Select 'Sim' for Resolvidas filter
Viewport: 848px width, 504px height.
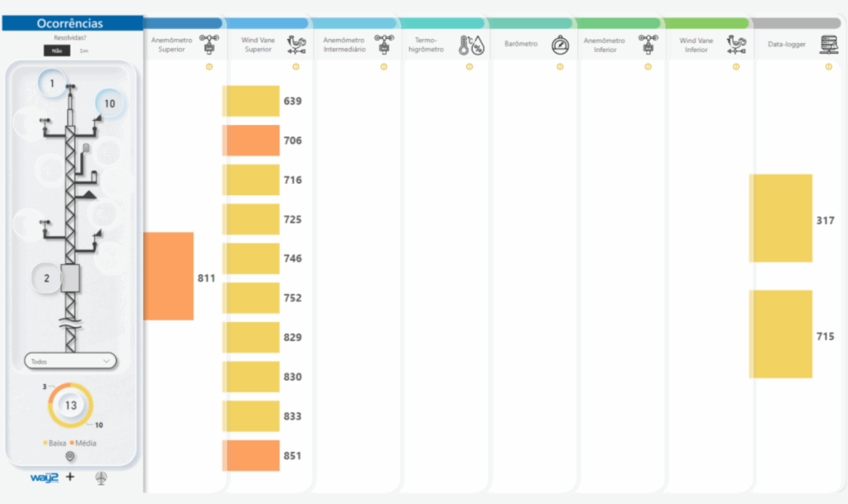(84, 50)
